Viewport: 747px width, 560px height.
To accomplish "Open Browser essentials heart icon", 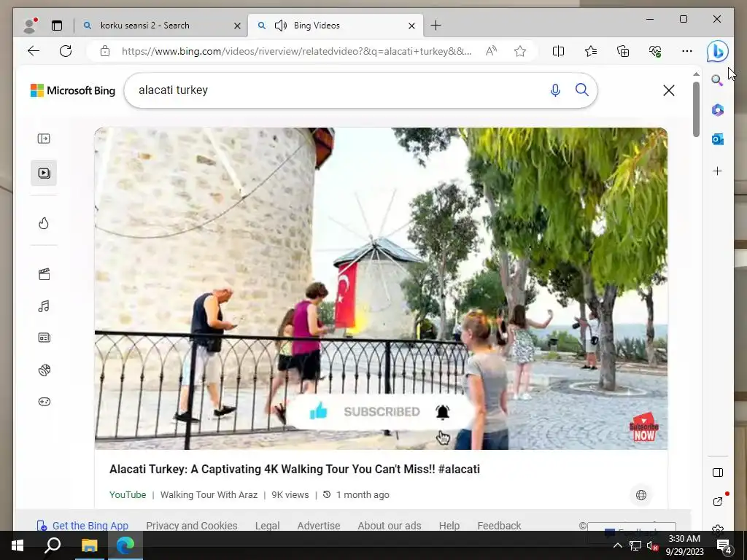I will click(x=655, y=51).
